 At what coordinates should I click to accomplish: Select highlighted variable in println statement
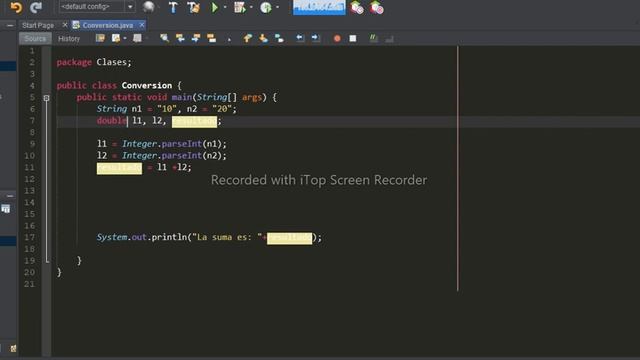coord(289,238)
